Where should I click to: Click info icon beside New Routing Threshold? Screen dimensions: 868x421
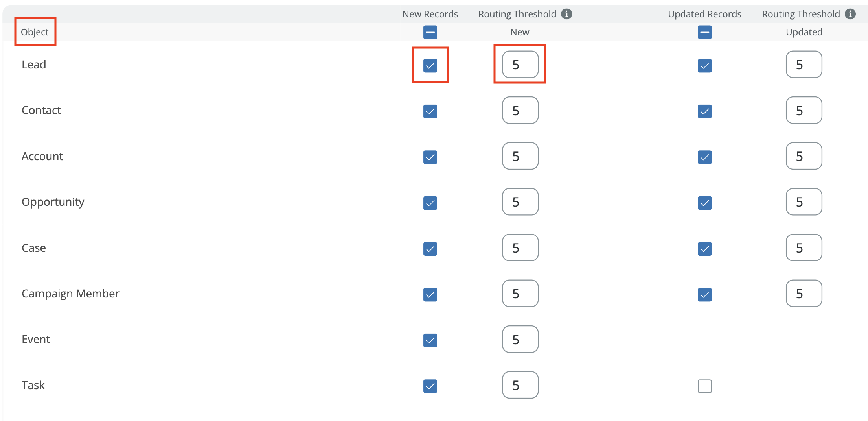pos(566,14)
